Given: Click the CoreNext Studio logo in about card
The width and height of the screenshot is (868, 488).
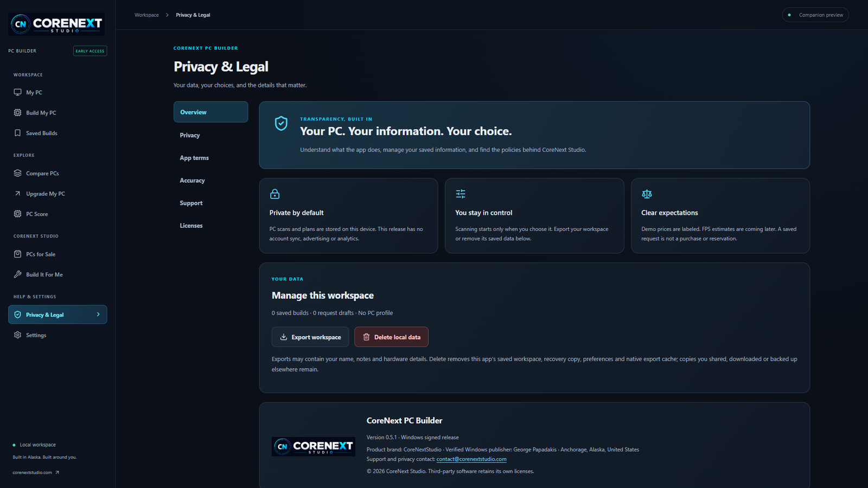Looking at the screenshot, I should [314, 446].
